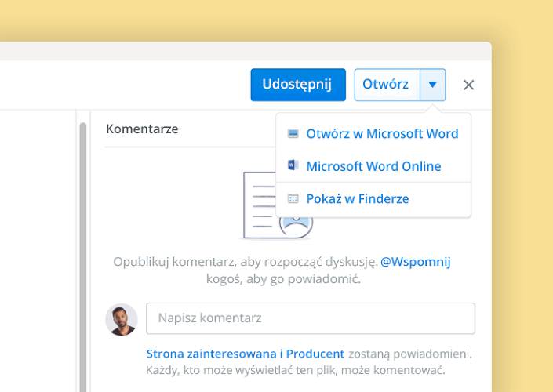This screenshot has height=392, width=553.
Task: Click the @Wspomnij link
Action: click(x=416, y=263)
